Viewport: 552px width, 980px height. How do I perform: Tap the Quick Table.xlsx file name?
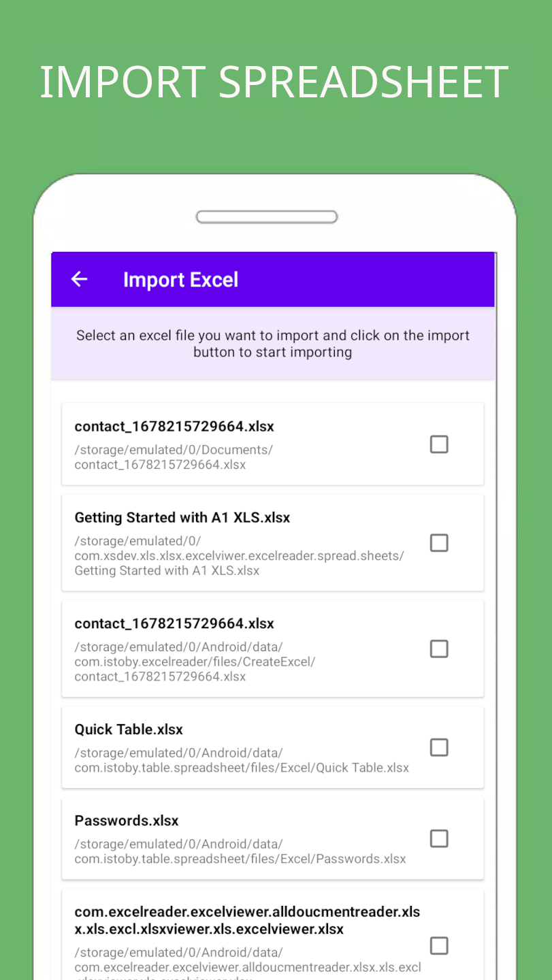(129, 729)
